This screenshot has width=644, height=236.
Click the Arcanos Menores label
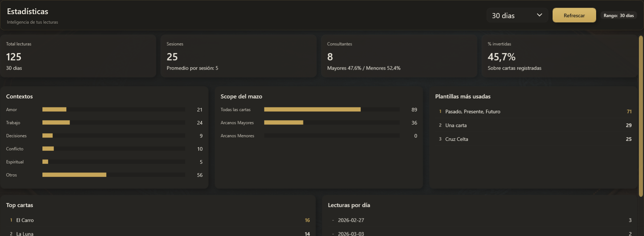tap(238, 136)
